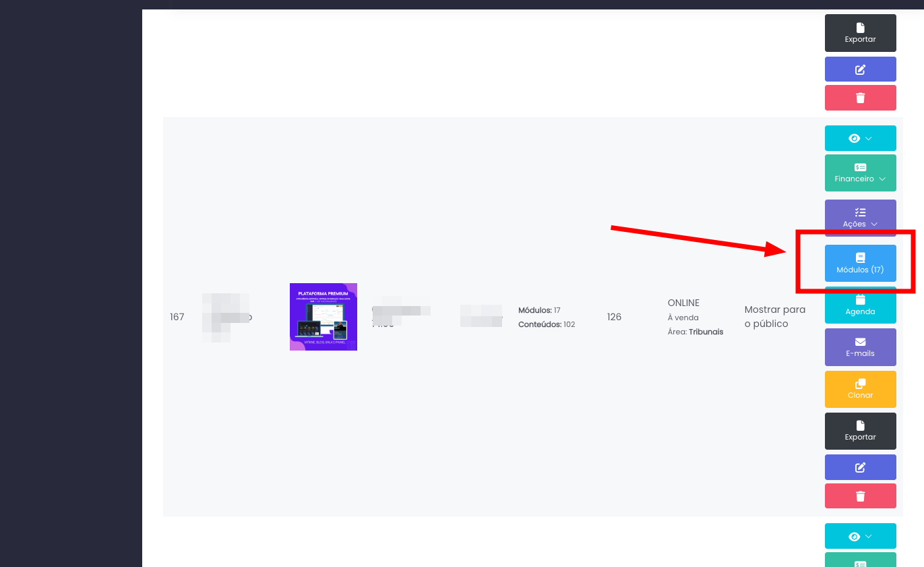This screenshot has width=924, height=567.
Task: Click the Agenda calendar button
Action: coord(860,305)
